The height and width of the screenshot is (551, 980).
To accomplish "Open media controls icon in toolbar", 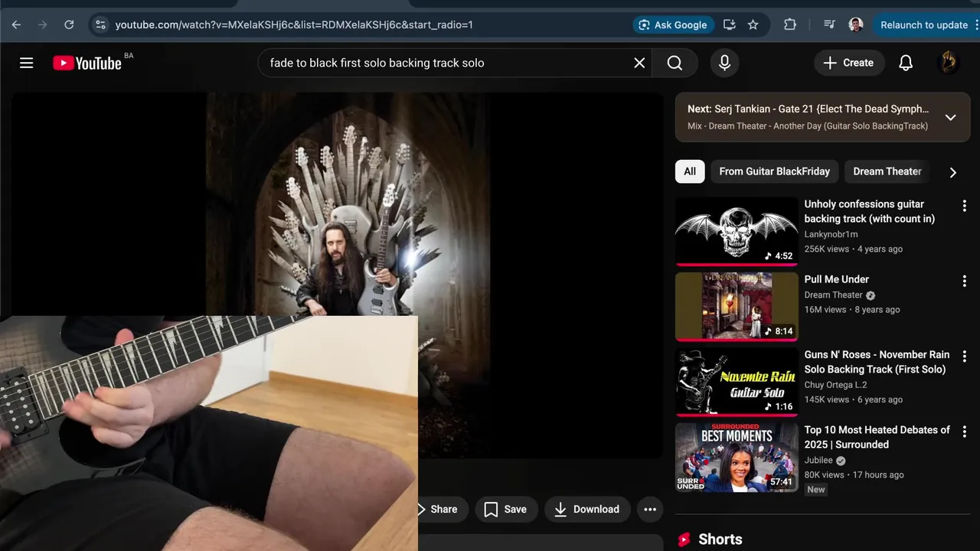I will click(x=829, y=24).
